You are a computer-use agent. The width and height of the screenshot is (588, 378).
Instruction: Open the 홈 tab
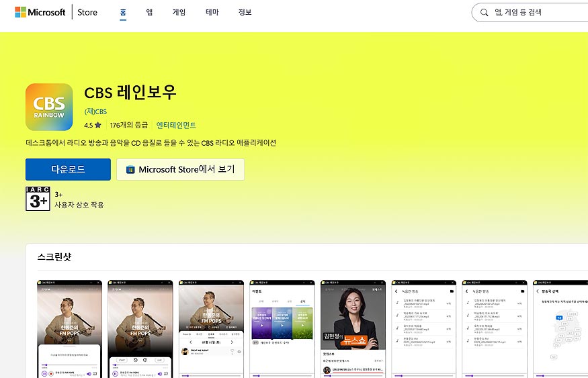(x=123, y=12)
